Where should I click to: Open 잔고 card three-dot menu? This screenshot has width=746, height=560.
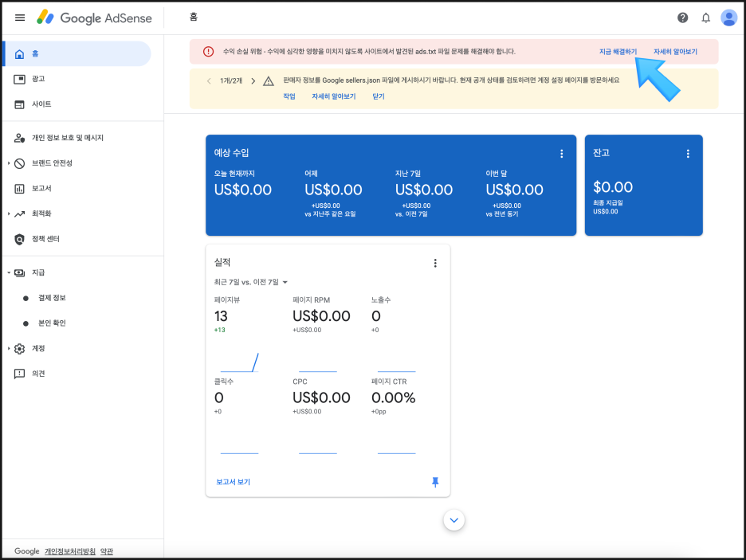688,154
